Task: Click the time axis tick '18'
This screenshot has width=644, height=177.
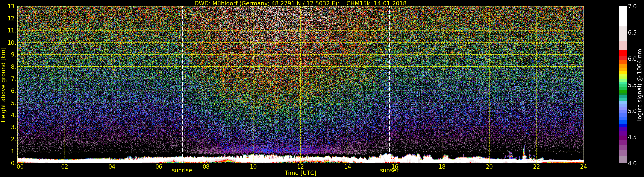Action: click(442, 167)
